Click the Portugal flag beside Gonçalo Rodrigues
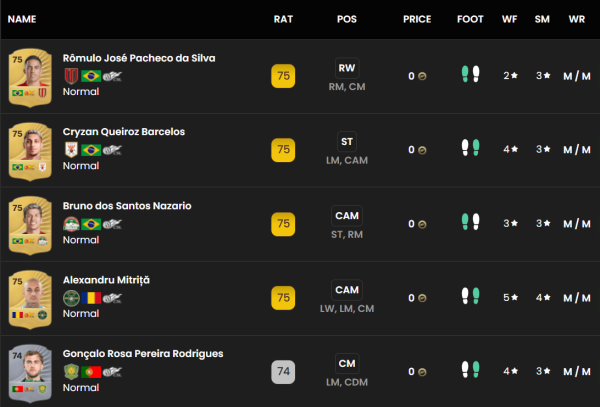 click(x=91, y=372)
